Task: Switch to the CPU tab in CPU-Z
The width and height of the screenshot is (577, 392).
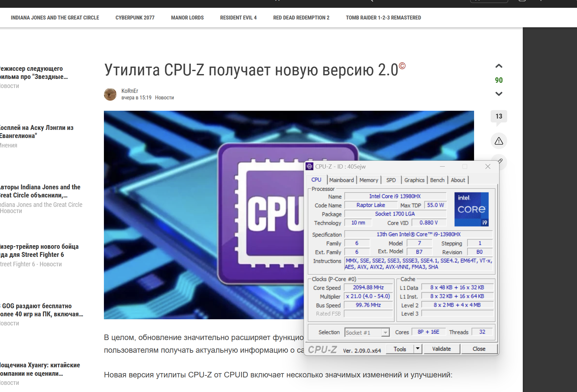Action: (x=316, y=180)
